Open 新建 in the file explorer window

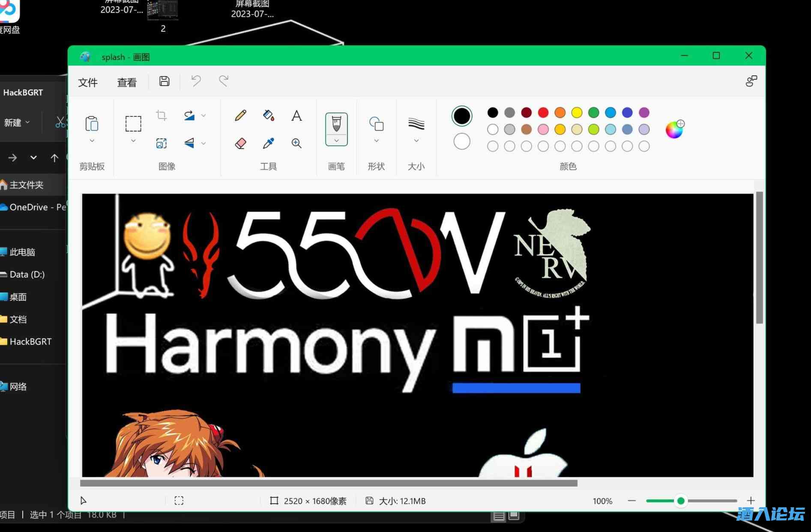(x=14, y=123)
